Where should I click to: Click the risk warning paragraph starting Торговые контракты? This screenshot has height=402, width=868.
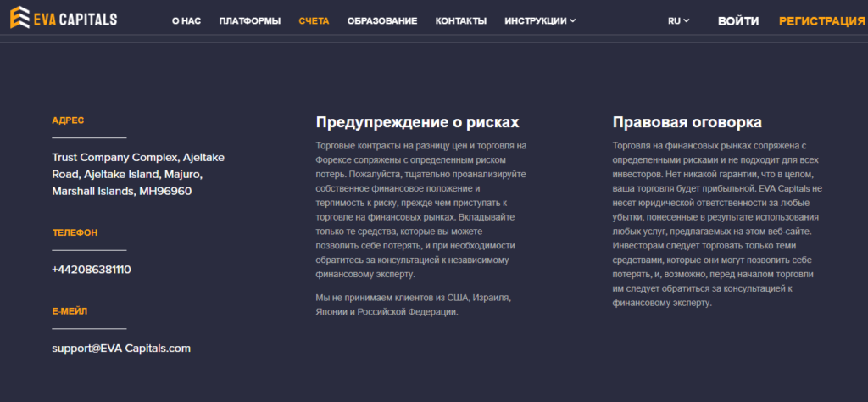pos(421,209)
